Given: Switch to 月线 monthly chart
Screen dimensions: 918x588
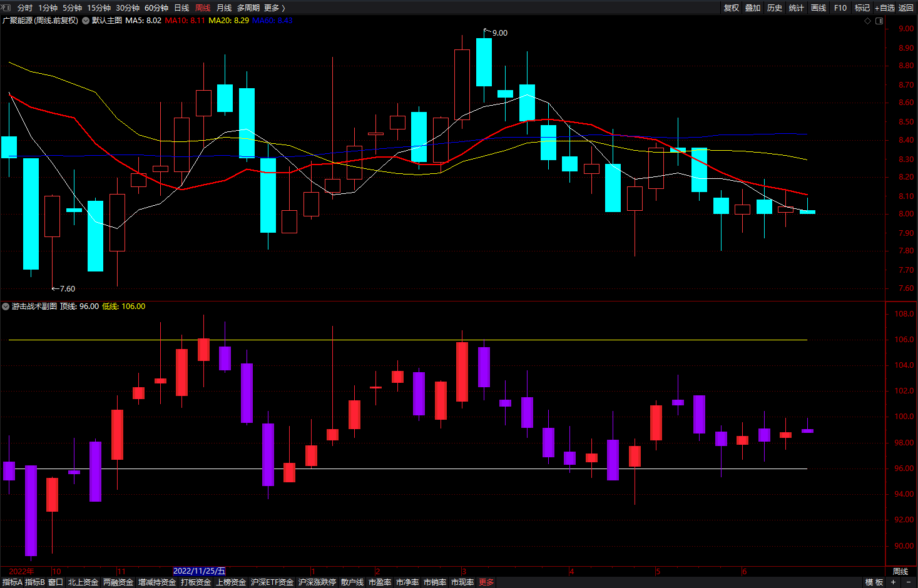Looking at the screenshot, I should [x=224, y=8].
